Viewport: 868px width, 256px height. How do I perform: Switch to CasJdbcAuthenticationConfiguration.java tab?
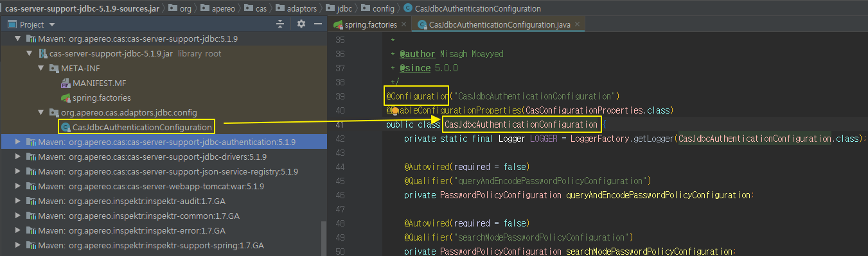(x=499, y=25)
